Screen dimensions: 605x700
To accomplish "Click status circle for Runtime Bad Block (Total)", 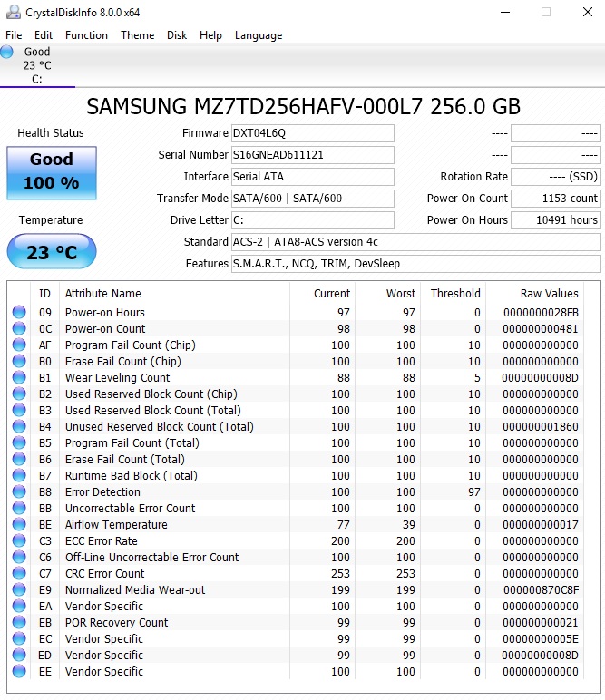I will (x=19, y=475).
